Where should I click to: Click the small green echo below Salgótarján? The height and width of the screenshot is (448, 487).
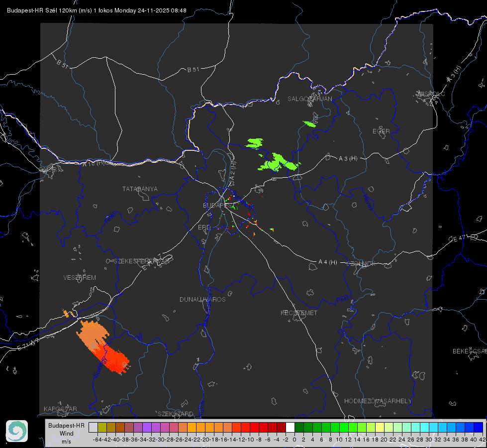coord(309,124)
